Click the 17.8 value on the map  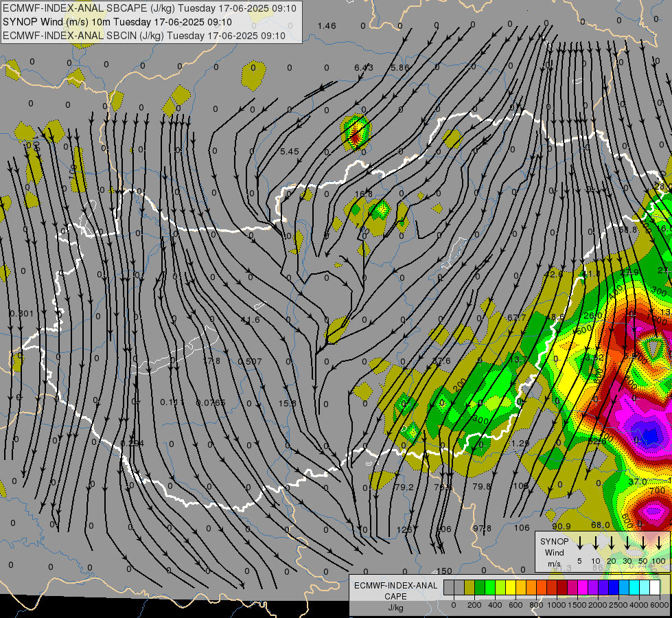(211, 360)
